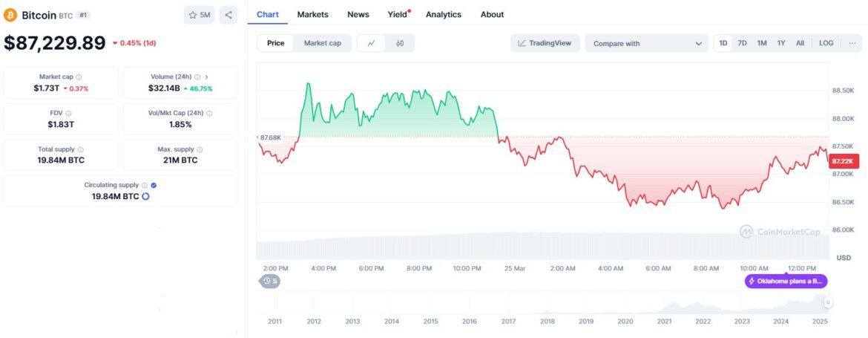Click the Oklahoma plans news badge
The width and height of the screenshot is (868, 338).
click(x=786, y=281)
